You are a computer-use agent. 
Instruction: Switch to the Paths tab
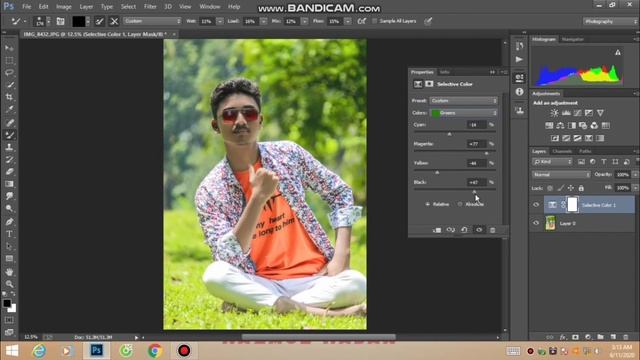coord(585,151)
